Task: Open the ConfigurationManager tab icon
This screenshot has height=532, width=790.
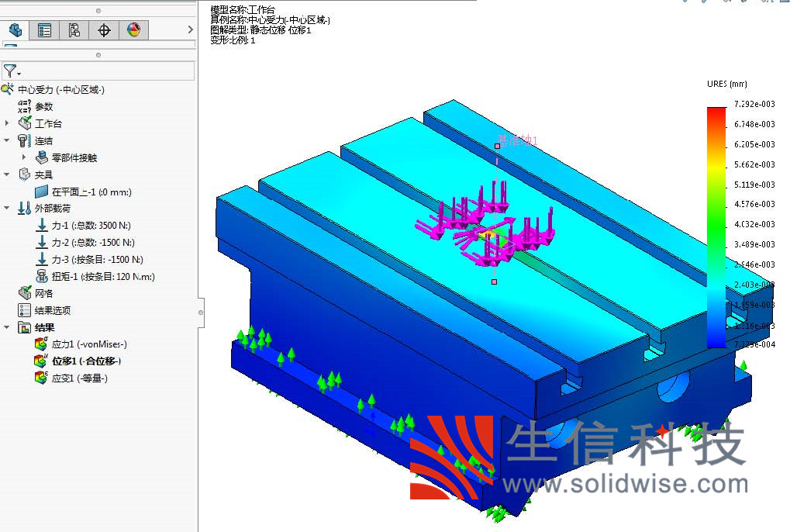Action: coord(74,30)
